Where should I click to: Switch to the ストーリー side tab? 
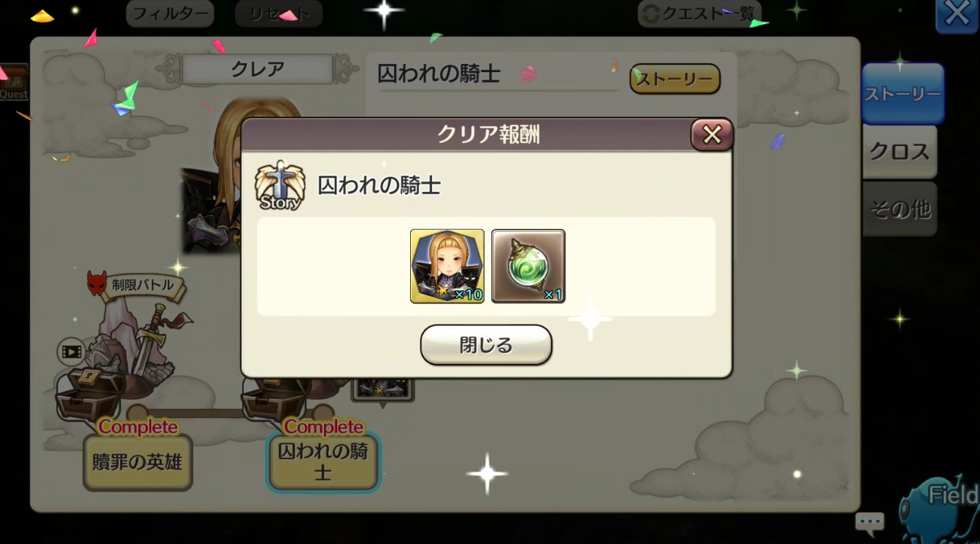[903, 94]
